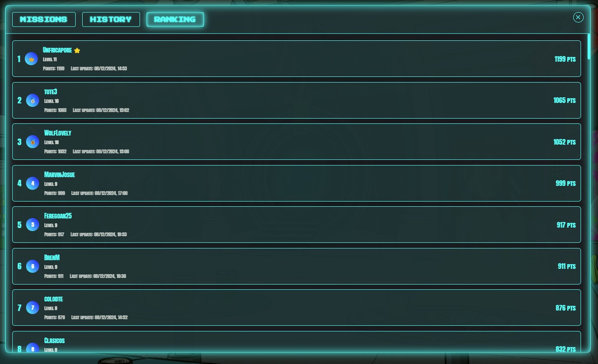Click the round number 6 badge next to BrenM
Screen dimensions: 598x364
pyautogui.click(x=33, y=266)
